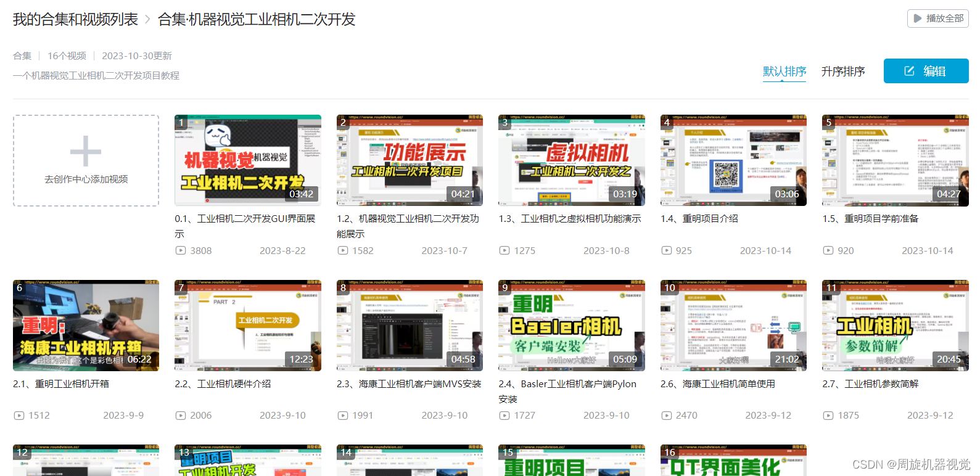Click title 2.2、工业相机硬件介绍
The height and width of the screenshot is (476, 980).
point(223,384)
